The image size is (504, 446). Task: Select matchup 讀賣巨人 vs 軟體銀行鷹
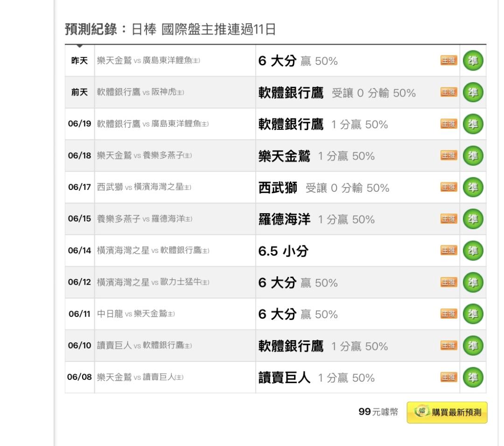click(x=144, y=345)
